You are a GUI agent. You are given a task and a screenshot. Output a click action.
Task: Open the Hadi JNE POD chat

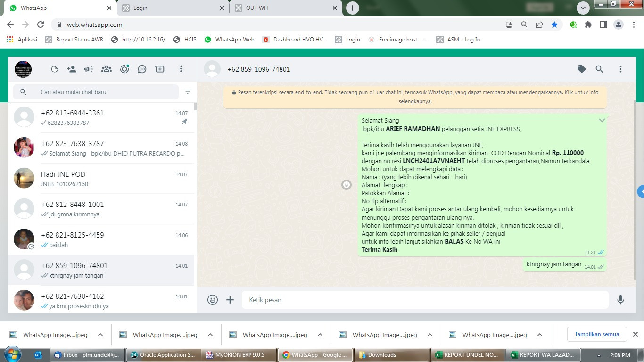pos(101,179)
